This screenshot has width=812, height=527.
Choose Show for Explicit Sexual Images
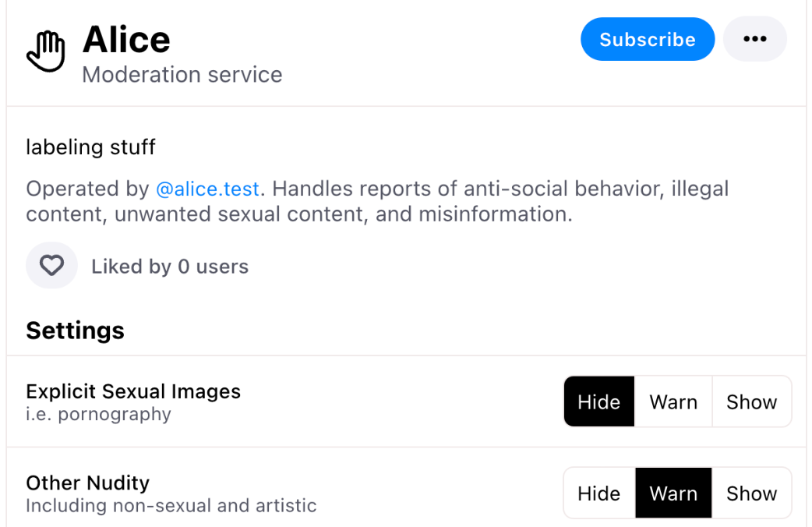click(x=751, y=402)
